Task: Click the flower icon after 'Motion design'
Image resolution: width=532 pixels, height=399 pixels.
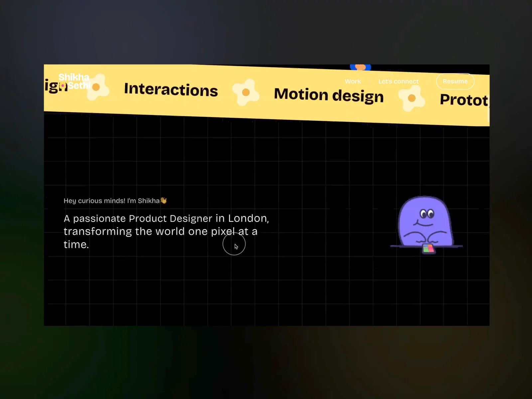Action: click(412, 98)
